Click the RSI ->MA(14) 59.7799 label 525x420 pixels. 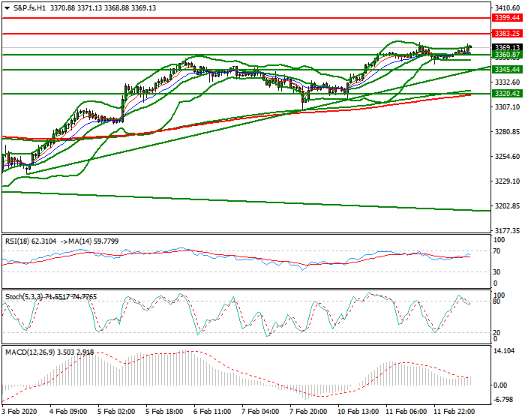click(x=90, y=241)
